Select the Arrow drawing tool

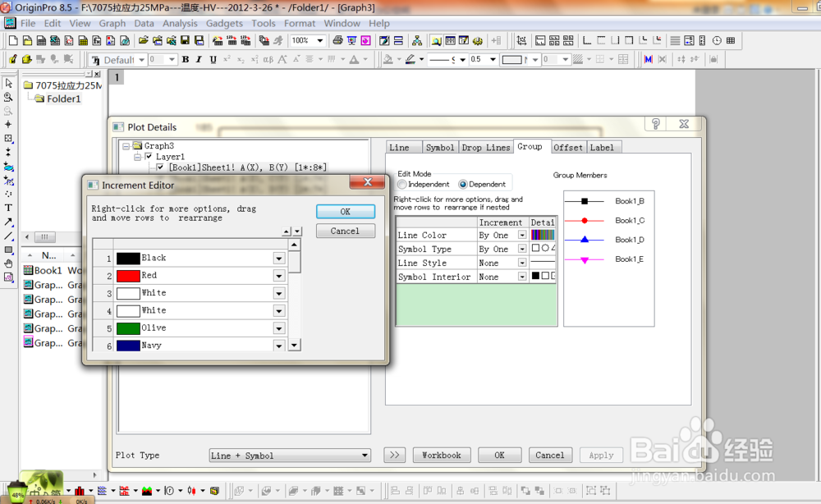click(x=8, y=222)
